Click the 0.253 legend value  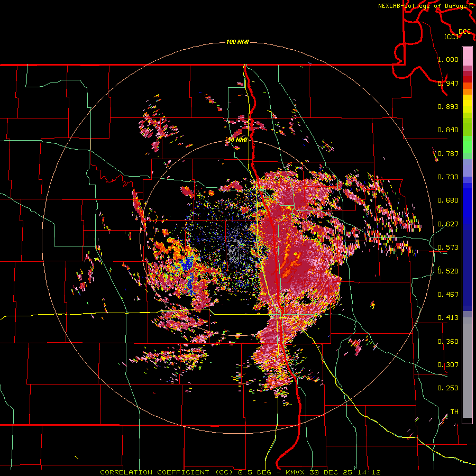(x=448, y=388)
